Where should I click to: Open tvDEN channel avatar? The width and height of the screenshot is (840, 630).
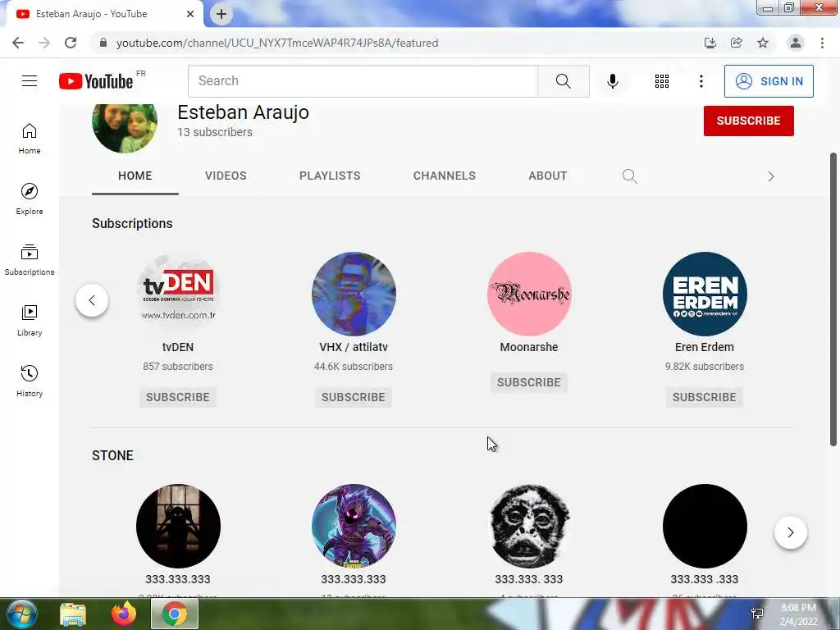pyautogui.click(x=178, y=294)
